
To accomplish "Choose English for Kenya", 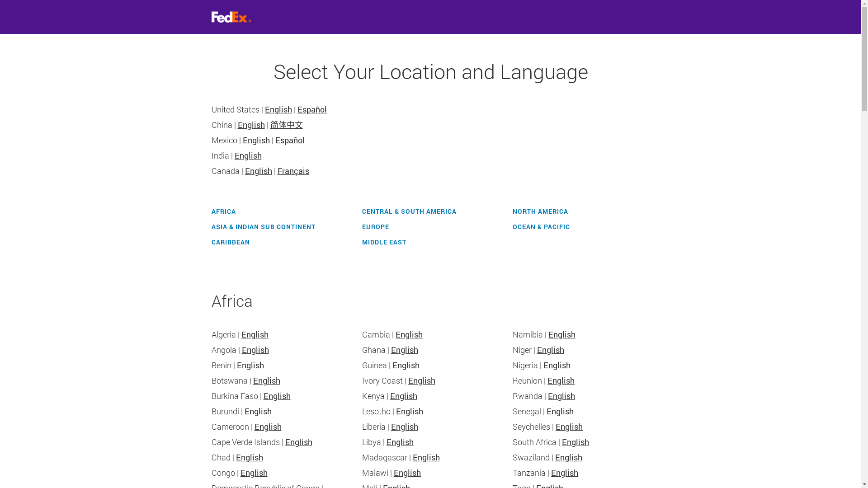I will pos(403,396).
